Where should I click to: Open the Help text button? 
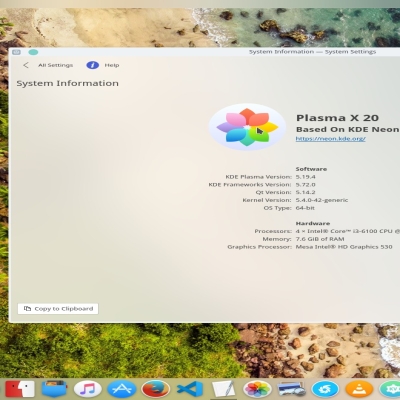[x=112, y=65]
